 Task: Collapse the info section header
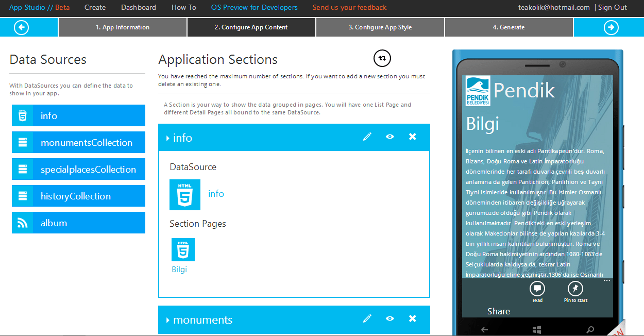coord(179,138)
